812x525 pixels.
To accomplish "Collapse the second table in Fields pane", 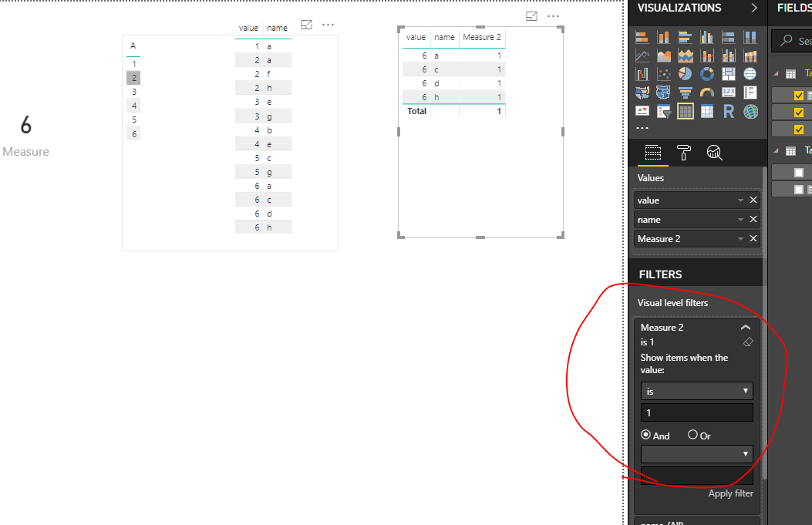I will [777, 150].
